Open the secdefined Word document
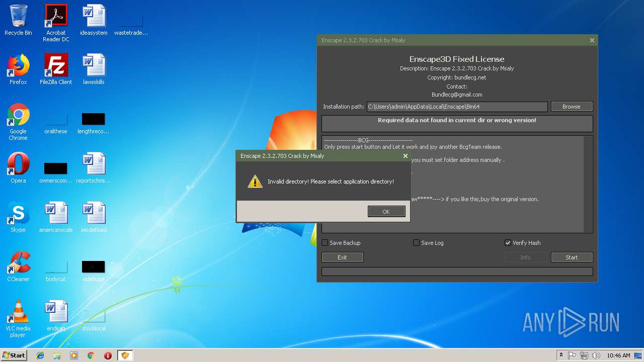The image size is (644, 362). (x=94, y=217)
